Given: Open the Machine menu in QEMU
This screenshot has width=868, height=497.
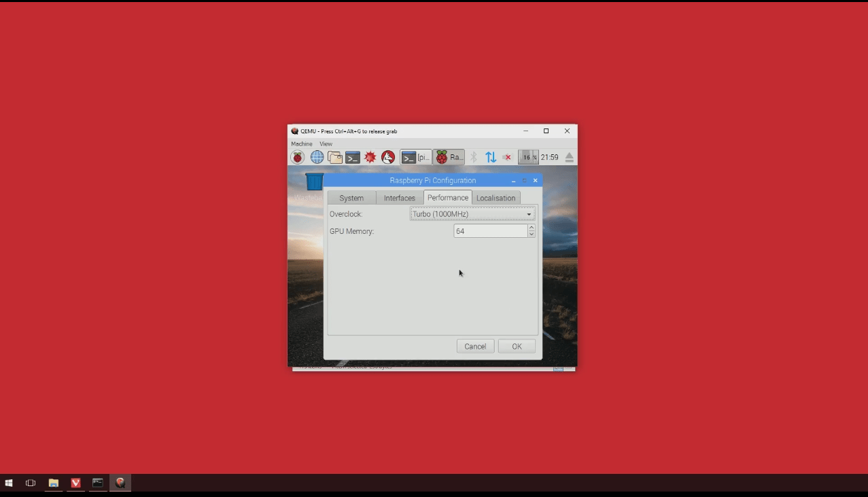Looking at the screenshot, I should click(x=301, y=143).
